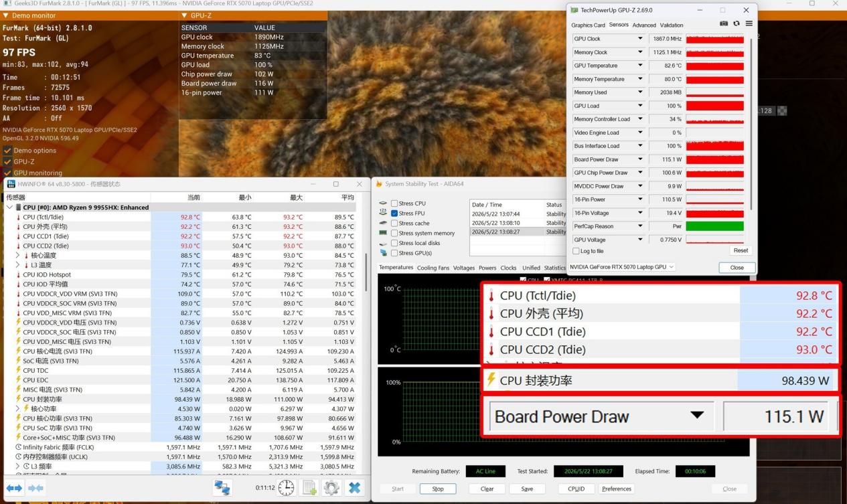
Task: Open Unified tab in AIDA64
Action: pyautogui.click(x=531, y=268)
